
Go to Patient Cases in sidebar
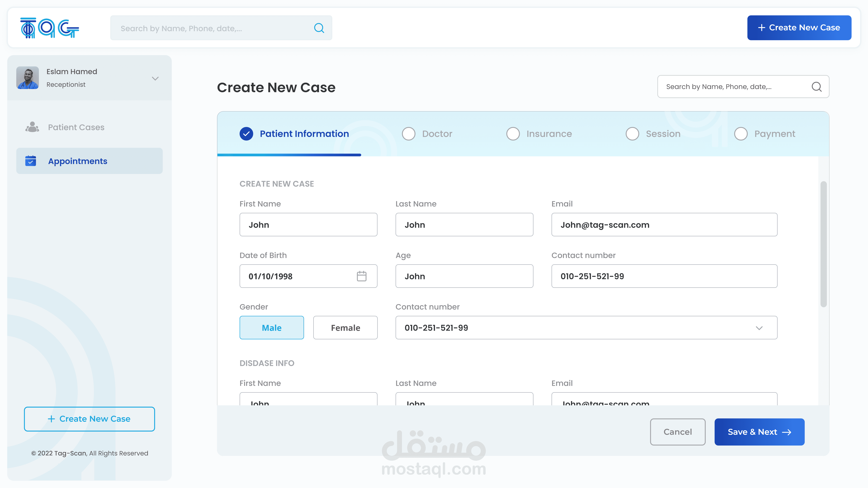(x=76, y=127)
